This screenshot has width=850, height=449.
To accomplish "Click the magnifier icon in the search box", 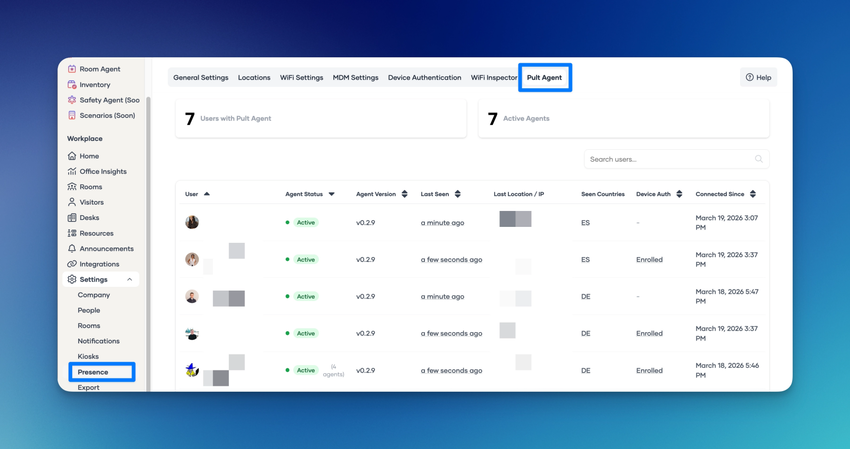I will 759,159.
